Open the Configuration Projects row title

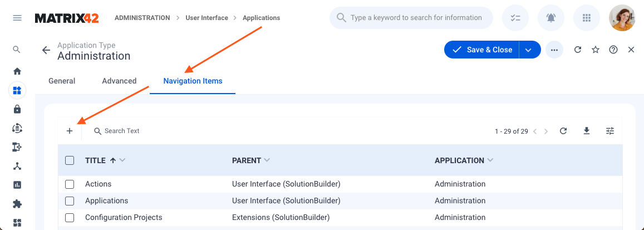tap(124, 217)
